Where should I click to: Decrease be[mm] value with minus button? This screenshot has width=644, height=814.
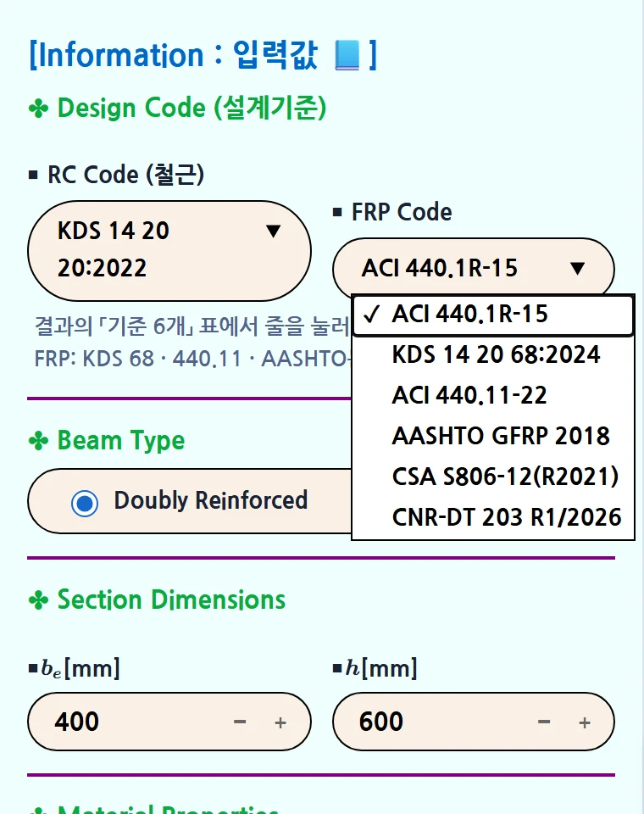point(240,722)
